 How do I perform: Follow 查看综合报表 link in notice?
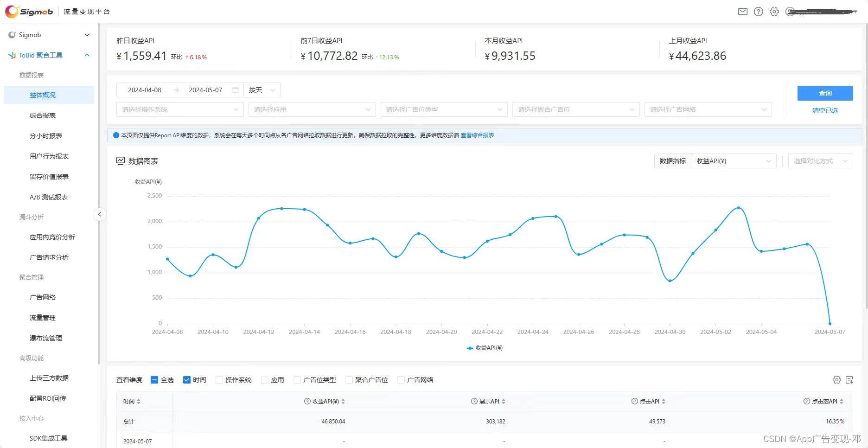click(477, 135)
